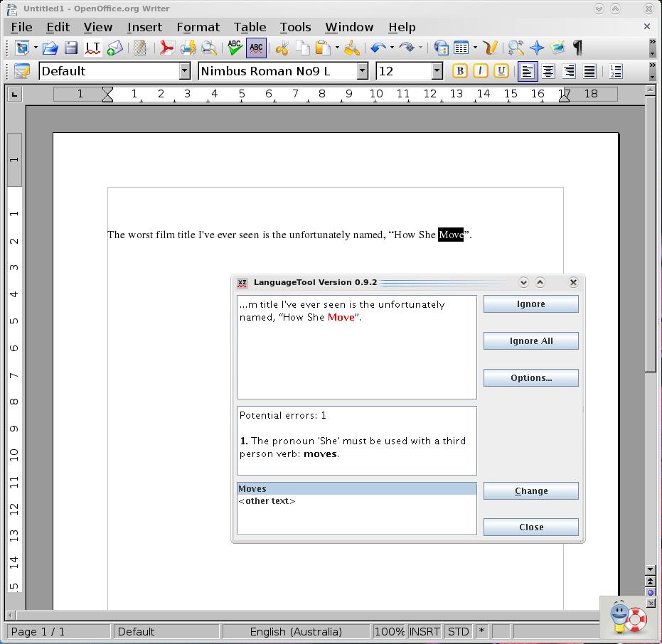This screenshot has height=644, width=662.
Task: Open the Navigator star icon
Action: [x=537, y=48]
